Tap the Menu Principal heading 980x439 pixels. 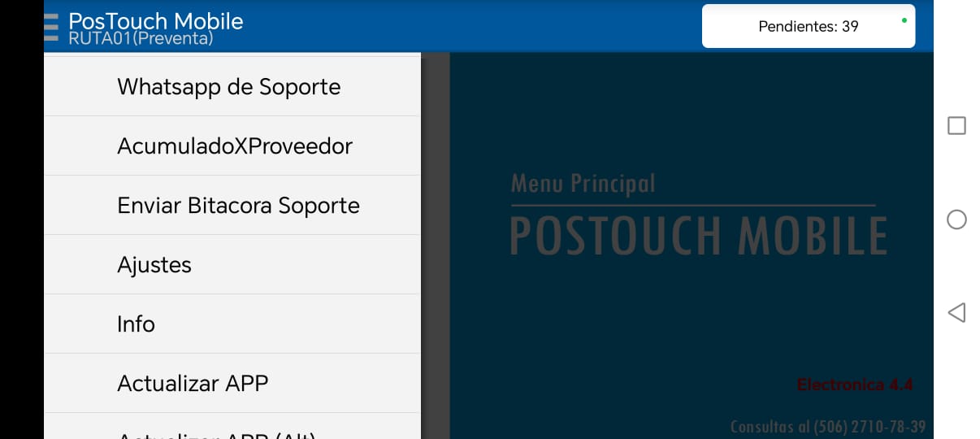(583, 183)
